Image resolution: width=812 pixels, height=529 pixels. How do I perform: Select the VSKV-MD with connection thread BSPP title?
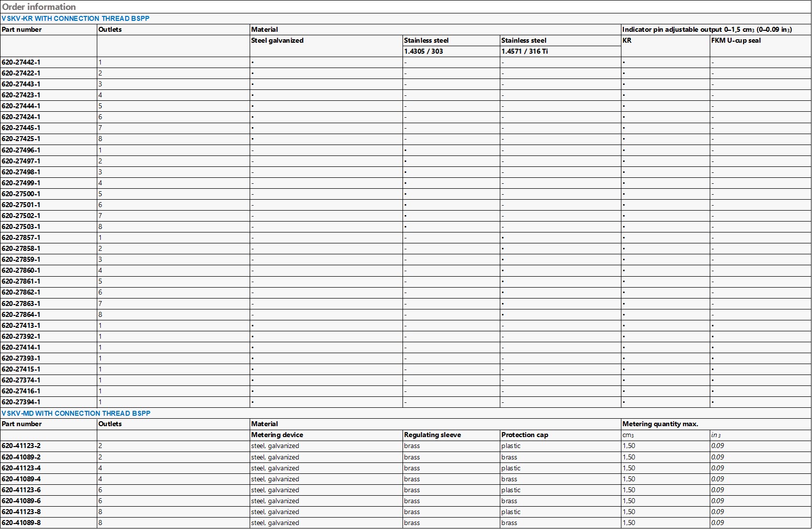click(76, 413)
